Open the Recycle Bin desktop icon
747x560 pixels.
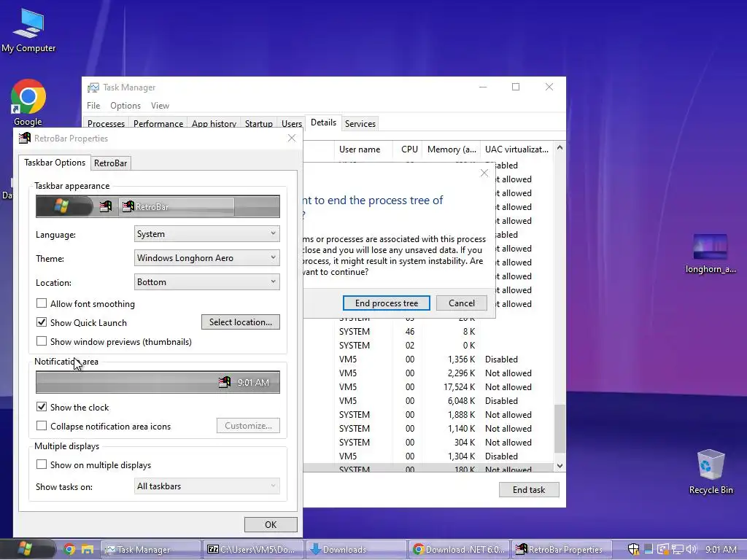point(711,472)
